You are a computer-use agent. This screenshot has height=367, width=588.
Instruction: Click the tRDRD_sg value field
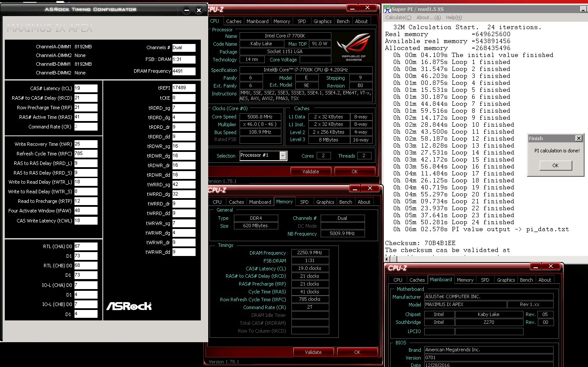184,108
